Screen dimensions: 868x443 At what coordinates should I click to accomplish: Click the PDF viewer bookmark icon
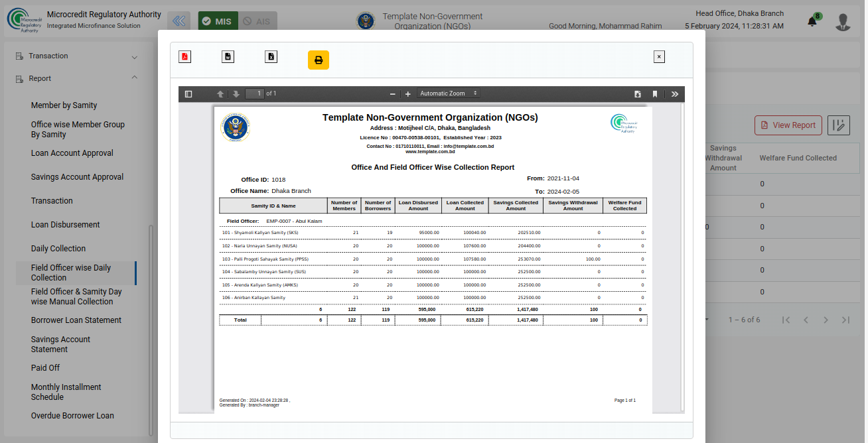pos(655,94)
